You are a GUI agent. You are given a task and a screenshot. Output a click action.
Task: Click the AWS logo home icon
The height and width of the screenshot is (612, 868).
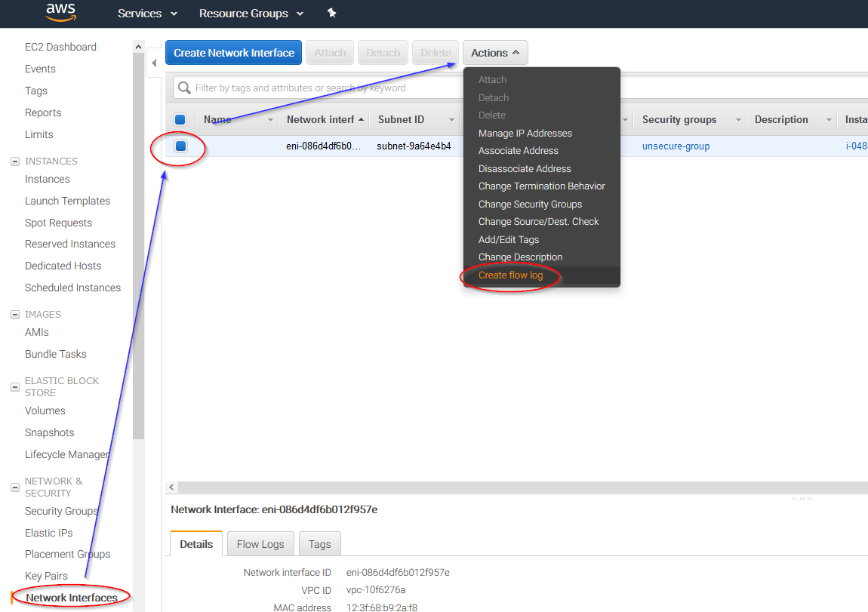[x=60, y=11]
